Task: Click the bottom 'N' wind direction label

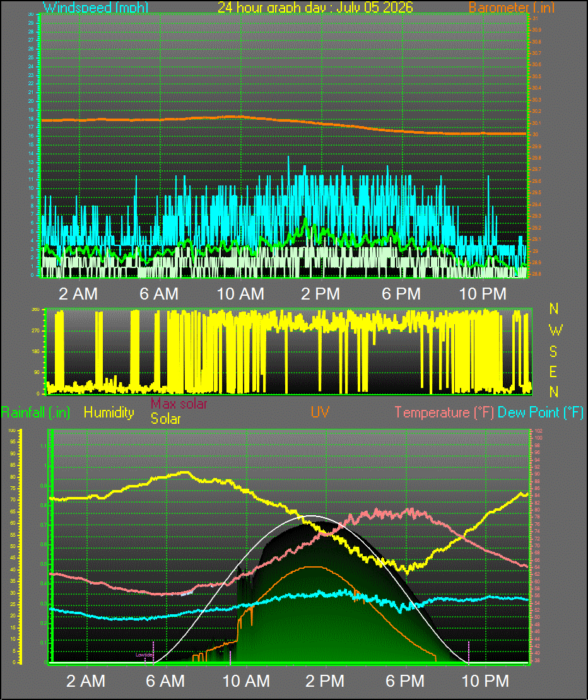Action: coord(554,392)
